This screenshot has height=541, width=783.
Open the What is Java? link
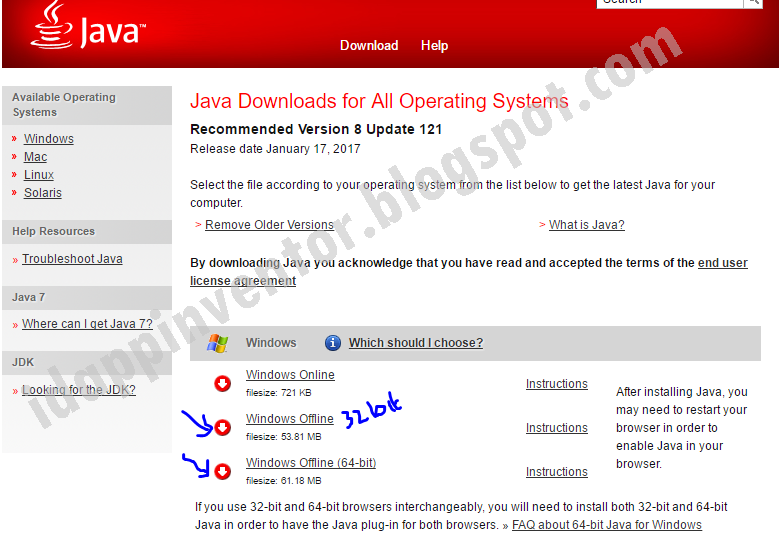click(x=587, y=225)
